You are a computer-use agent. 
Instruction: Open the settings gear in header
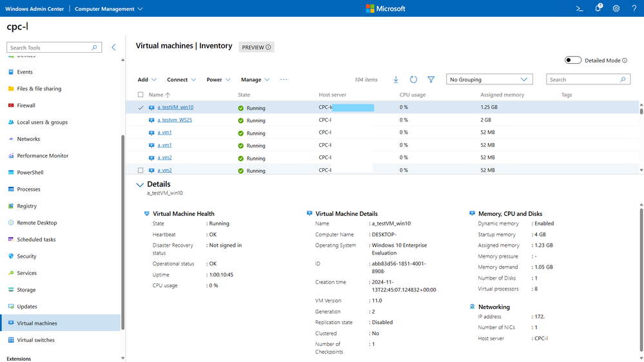616,8
